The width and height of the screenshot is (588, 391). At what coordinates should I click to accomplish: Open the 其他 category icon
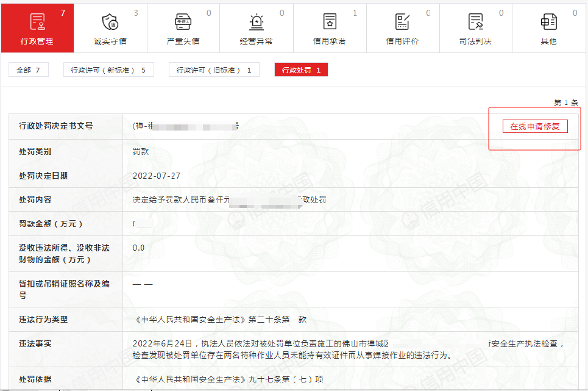tap(548, 21)
